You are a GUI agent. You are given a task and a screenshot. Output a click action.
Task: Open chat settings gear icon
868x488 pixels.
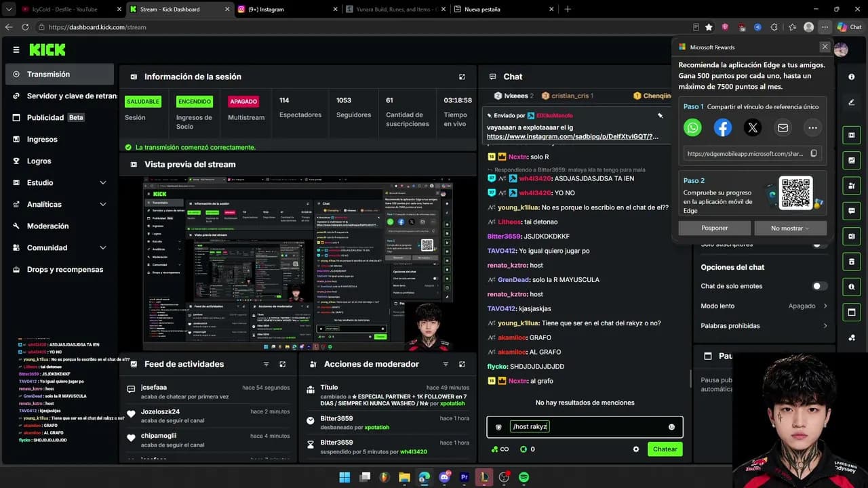[635, 449]
